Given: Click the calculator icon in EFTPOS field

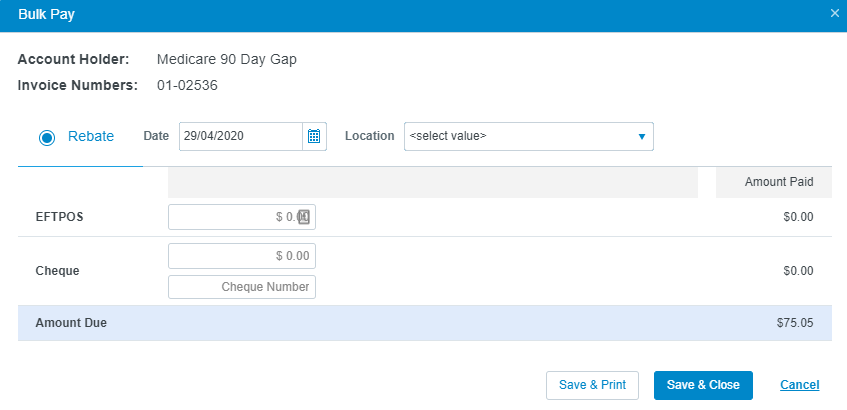Looking at the screenshot, I should [304, 217].
